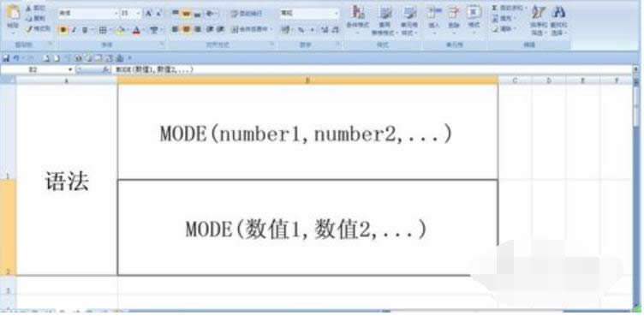Open Conditional Formatting menu
The image size is (644, 316).
coord(358,20)
